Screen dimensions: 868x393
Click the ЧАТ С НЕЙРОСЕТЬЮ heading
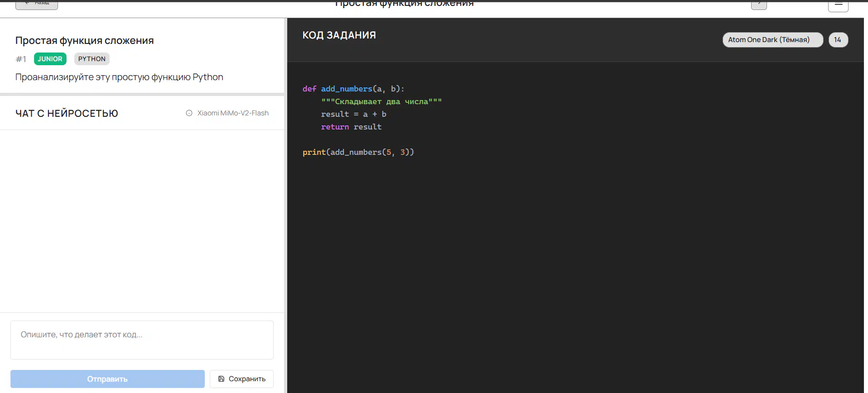coord(67,114)
